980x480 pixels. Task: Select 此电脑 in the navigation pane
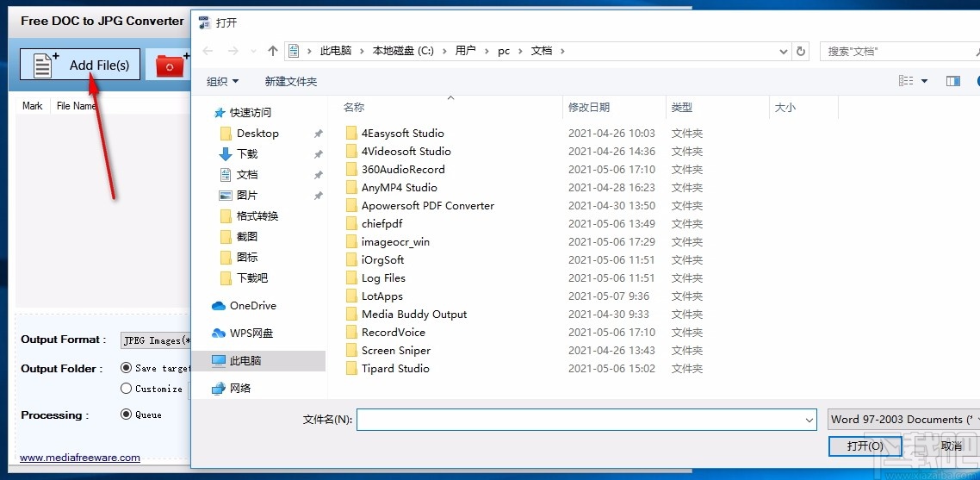coord(245,360)
